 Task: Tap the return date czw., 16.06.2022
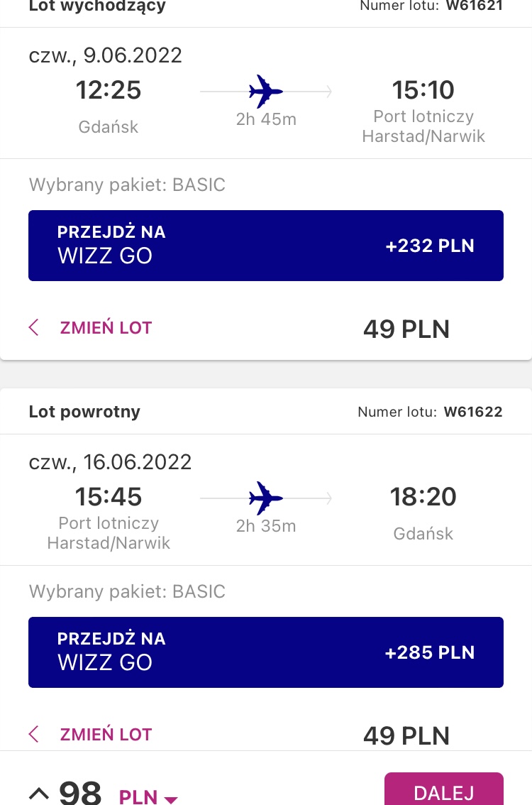[x=110, y=462]
